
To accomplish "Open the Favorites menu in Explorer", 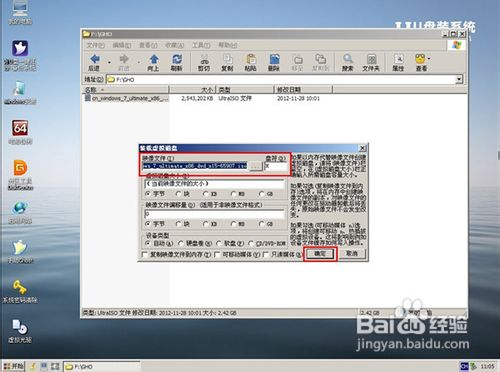I will [174, 45].
